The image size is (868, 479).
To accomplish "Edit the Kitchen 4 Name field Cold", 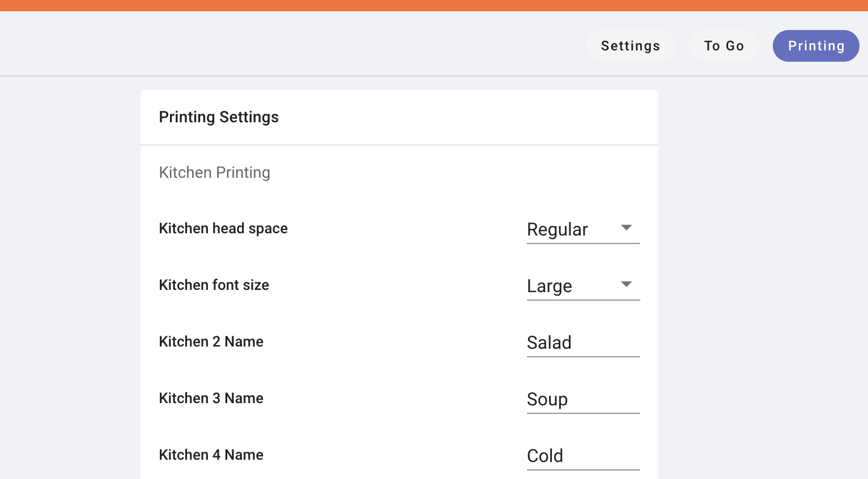I will [x=583, y=456].
